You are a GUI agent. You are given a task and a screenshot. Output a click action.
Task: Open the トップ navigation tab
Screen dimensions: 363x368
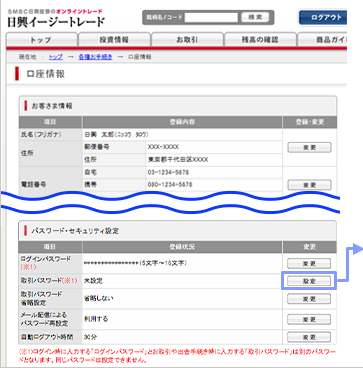[42, 40]
